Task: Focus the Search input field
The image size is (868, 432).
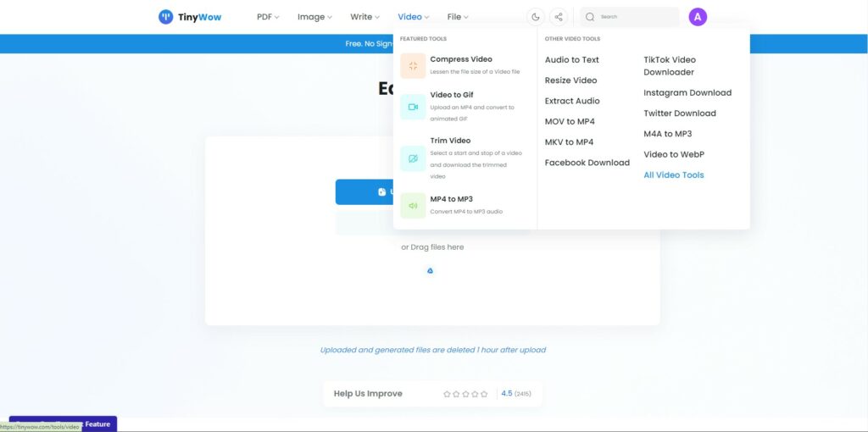Action: (x=630, y=17)
